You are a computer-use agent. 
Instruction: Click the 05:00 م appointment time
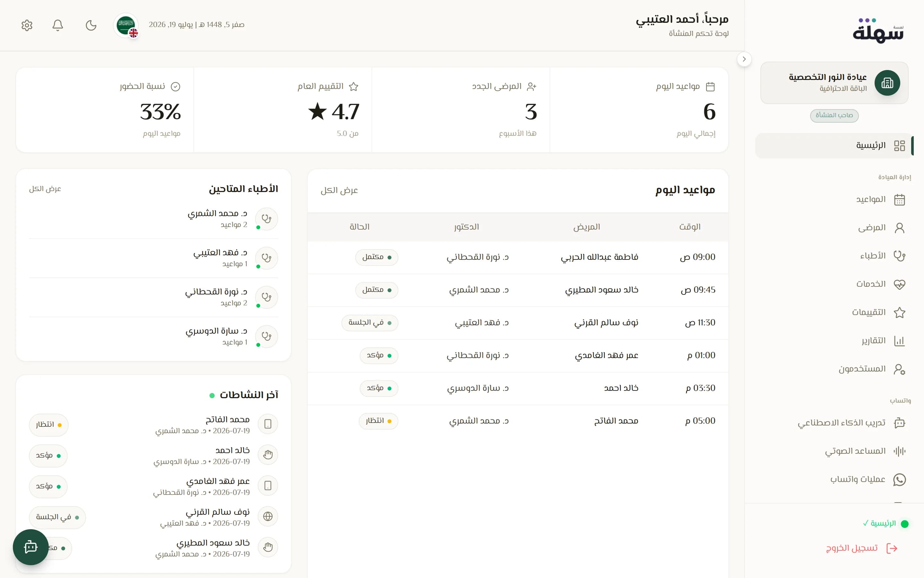tap(700, 421)
